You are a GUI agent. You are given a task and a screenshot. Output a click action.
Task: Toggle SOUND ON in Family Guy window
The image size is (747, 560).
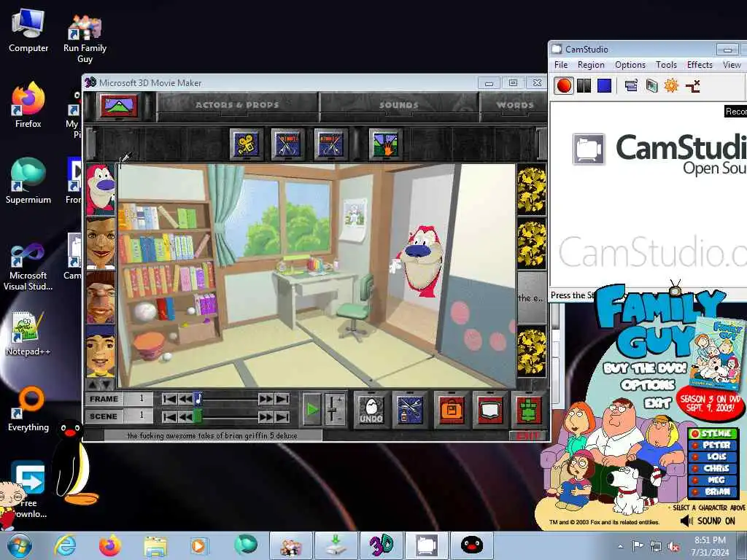tap(708, 521)
